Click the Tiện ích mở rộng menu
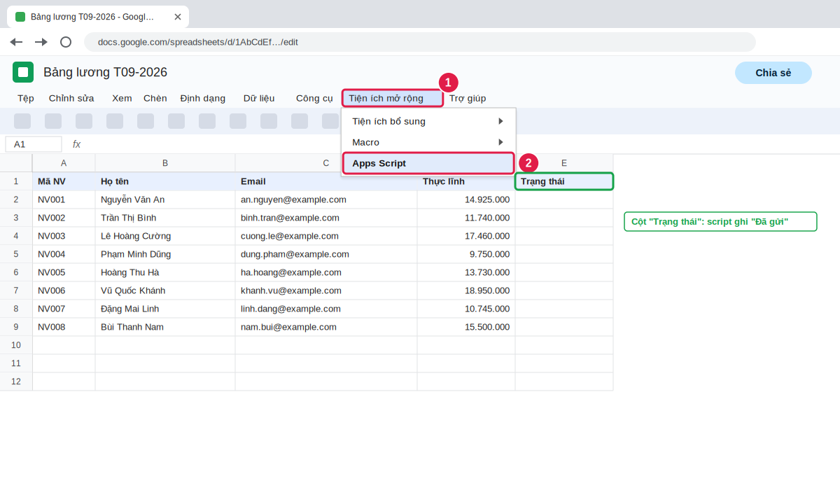This screenshot has width=840, height=504. coord(393,98)
